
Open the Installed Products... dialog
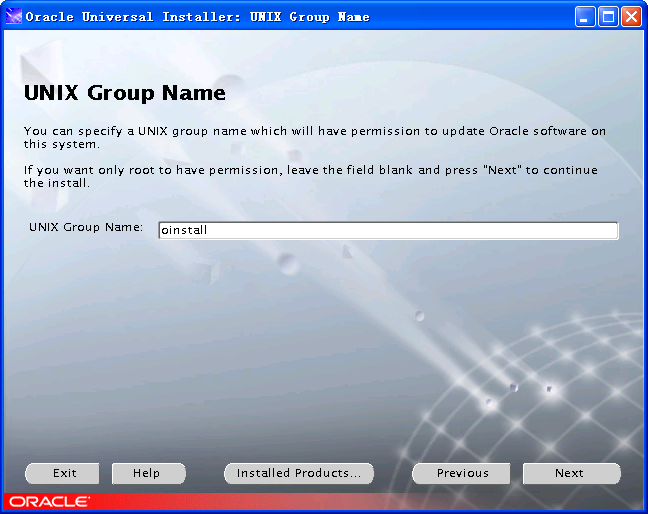point(298,473)
